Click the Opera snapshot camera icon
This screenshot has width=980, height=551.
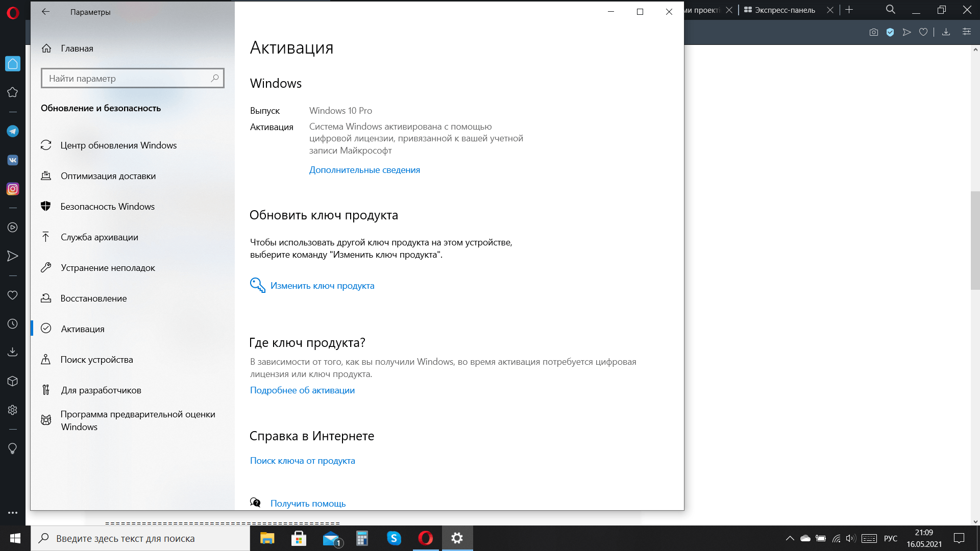874,32
